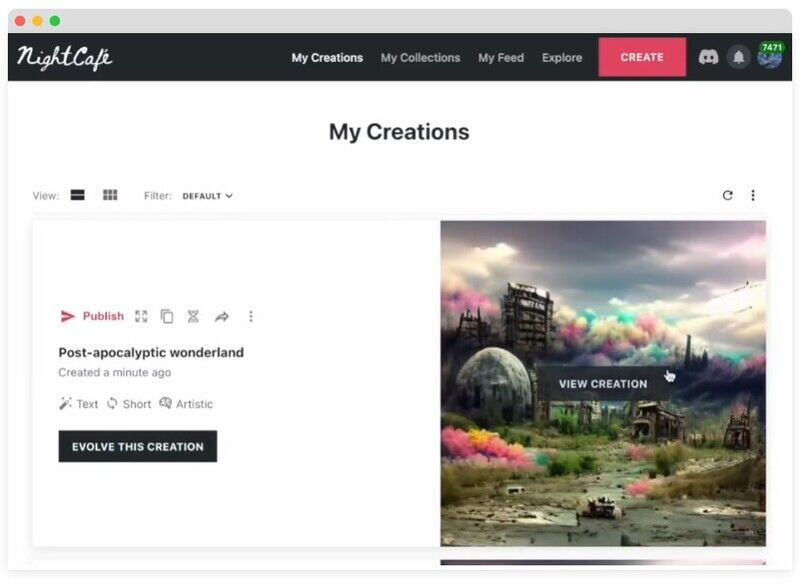The height and width of the screenshot is (588, 800).
Task: Switch to grid view layout
Action: coord(110,195)
